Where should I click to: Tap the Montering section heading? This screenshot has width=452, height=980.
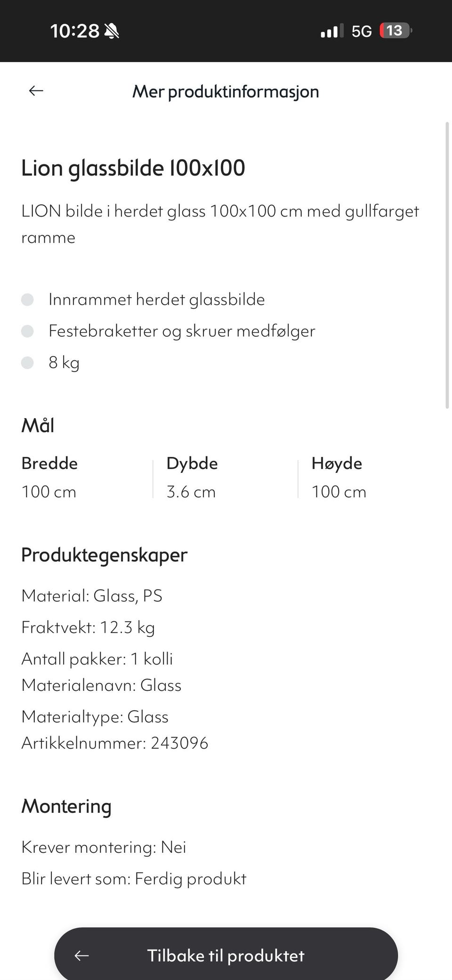66,806
